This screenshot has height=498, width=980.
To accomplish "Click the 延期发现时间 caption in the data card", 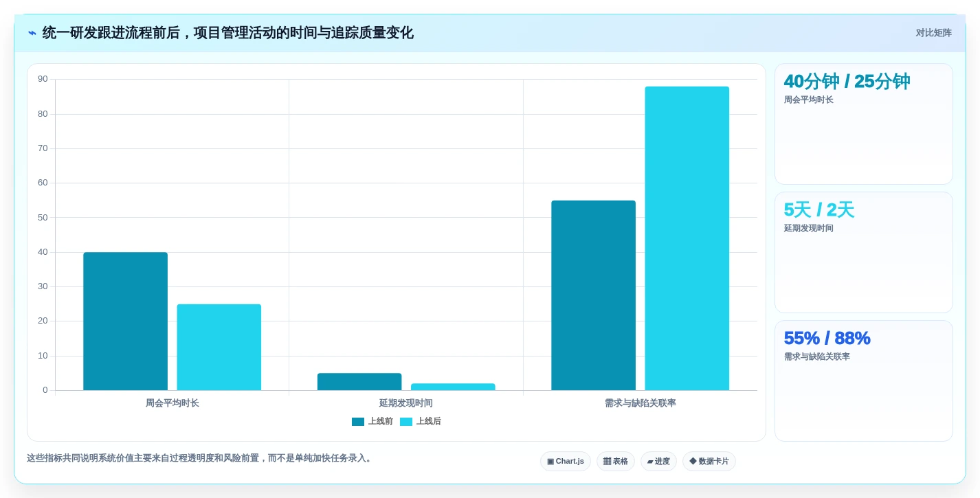I will (809, 228).
